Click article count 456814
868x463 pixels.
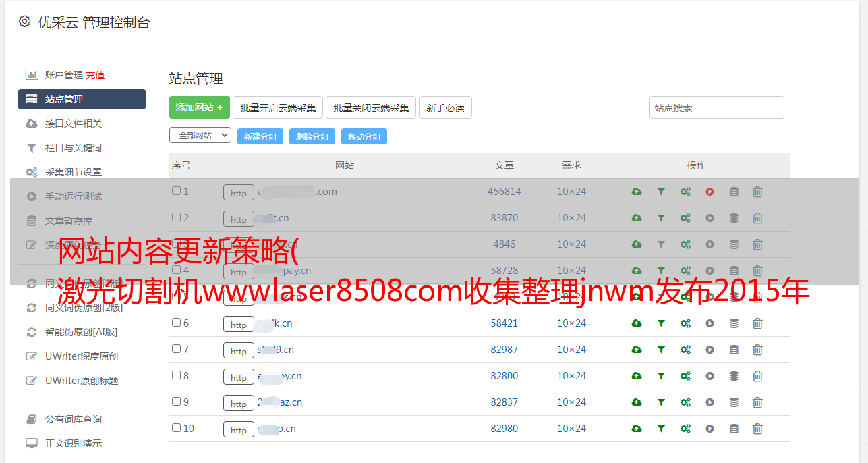[x=504, y=192]
